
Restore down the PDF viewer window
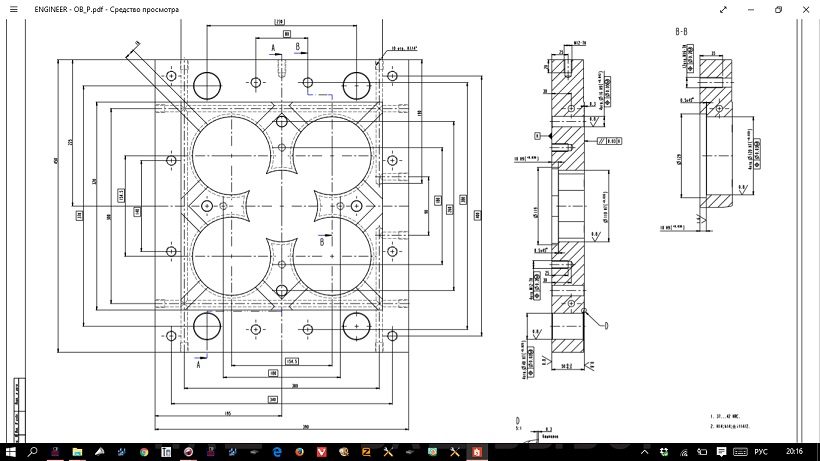tap(778, 8)
